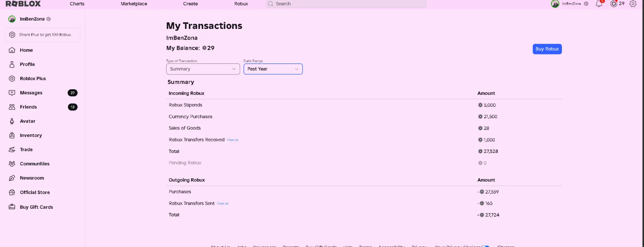The height and width of the screenshot is (247, 644).
Task: Click the Purchases row under Outgoing Robux
Action: click(180, 192)
